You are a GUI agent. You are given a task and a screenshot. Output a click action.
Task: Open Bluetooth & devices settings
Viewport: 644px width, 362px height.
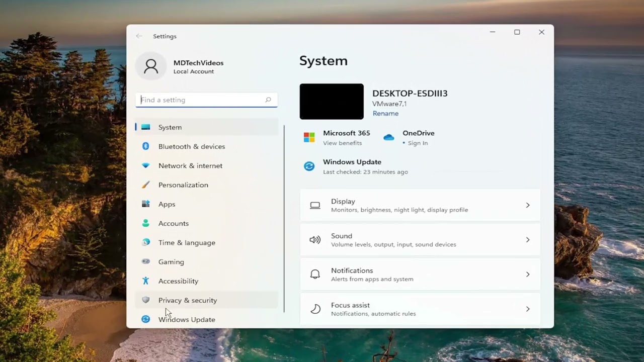click(x=206, y=146)
